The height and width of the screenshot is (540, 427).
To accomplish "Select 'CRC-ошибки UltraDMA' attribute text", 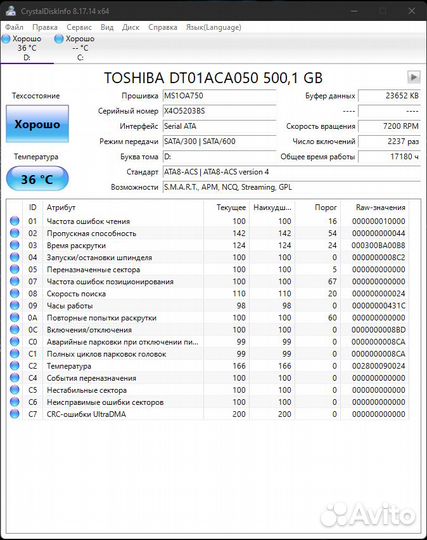I will 86,414.
